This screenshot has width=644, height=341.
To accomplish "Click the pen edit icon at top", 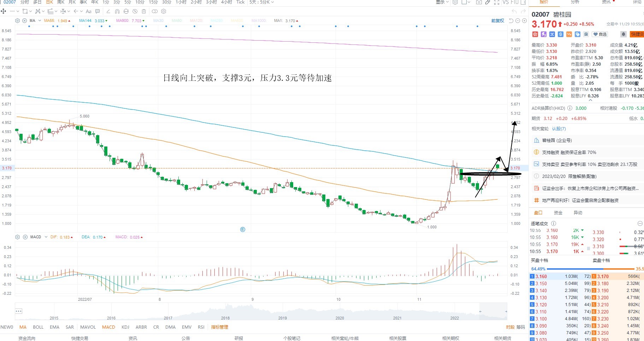I will tap(488, 2).
